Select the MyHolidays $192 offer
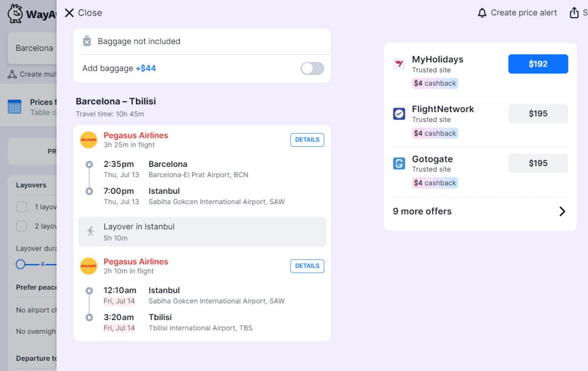Viewport: 588px width, 371px height. point(538,64)
